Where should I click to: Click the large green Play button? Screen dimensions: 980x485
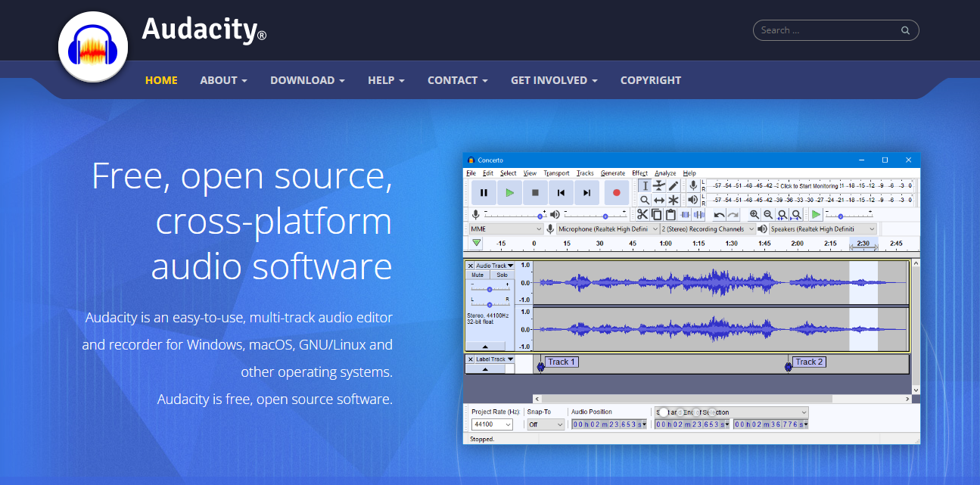click(x=509, y=192)
